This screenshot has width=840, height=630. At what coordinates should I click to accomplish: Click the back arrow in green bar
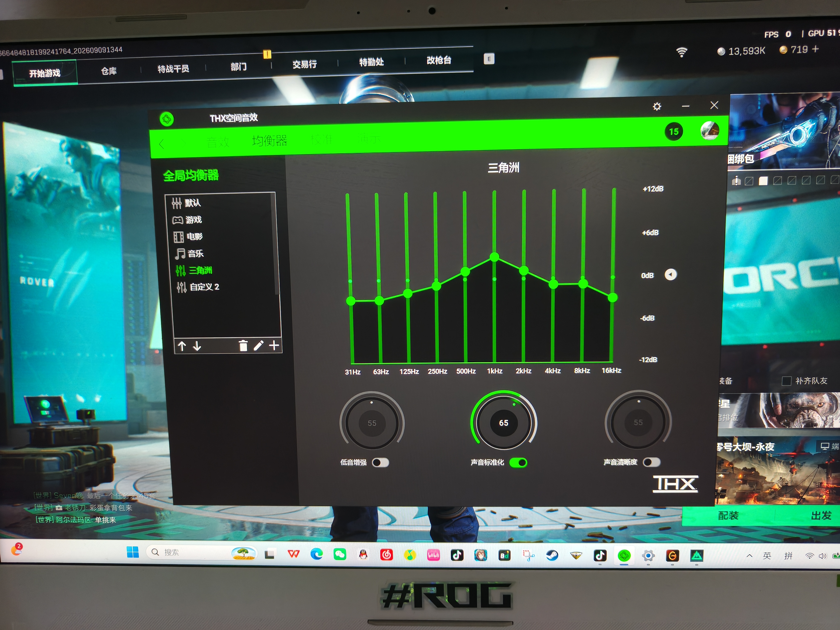tap(162, 144)
